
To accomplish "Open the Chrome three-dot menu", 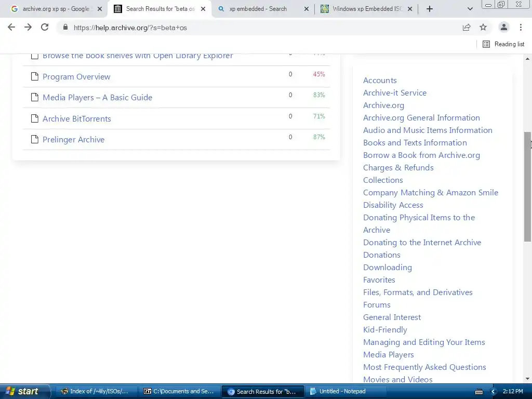I will (521, 28).
